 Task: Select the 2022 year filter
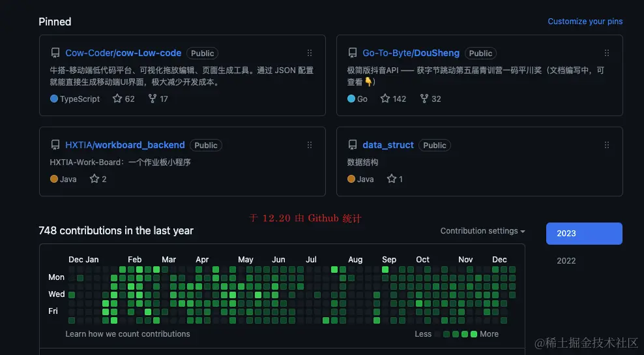[566, 261]
